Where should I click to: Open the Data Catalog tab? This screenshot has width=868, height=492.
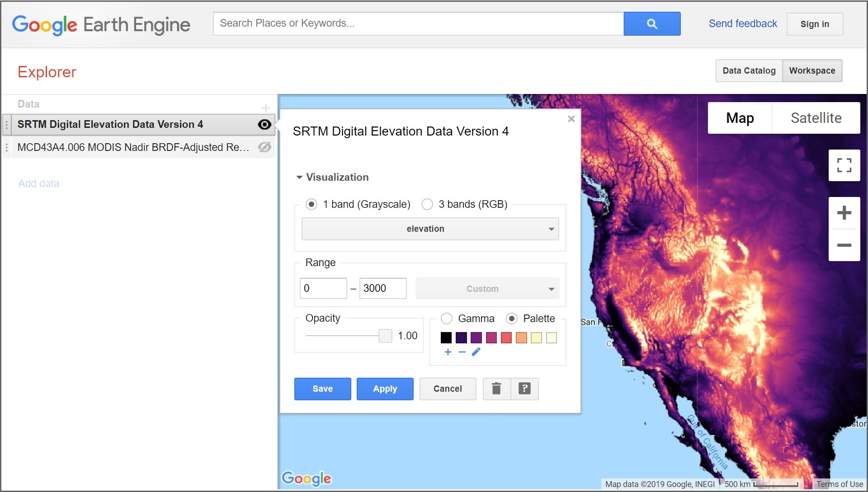[748, 70]
